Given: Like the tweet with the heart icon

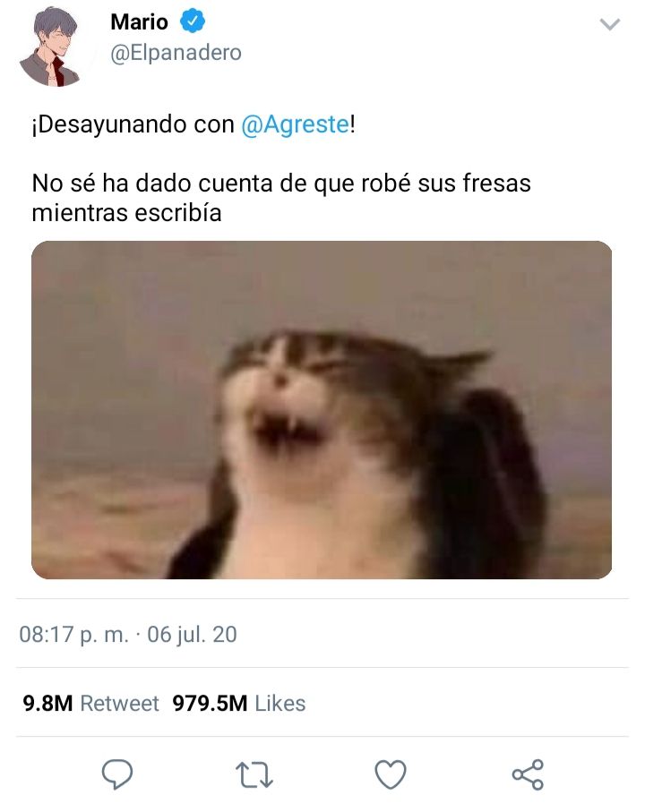Looking at the screenshot, I should point(390,774).
